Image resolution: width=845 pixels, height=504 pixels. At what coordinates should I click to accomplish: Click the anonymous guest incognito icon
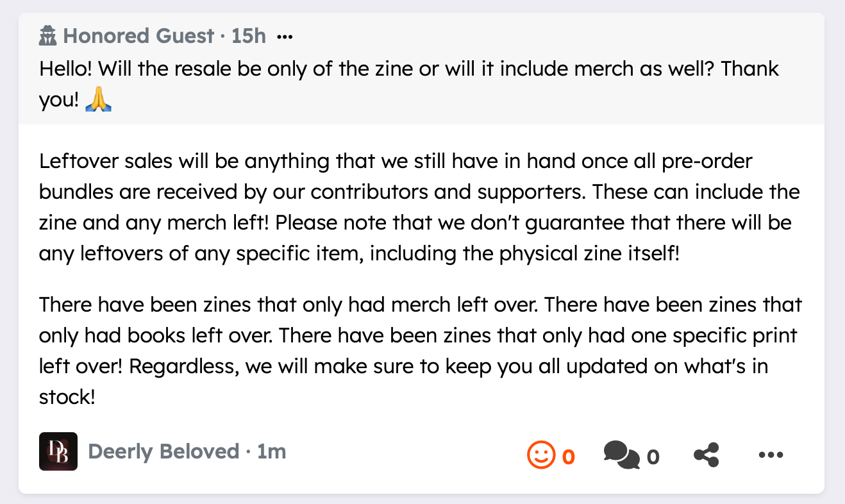tap(49, 37)
